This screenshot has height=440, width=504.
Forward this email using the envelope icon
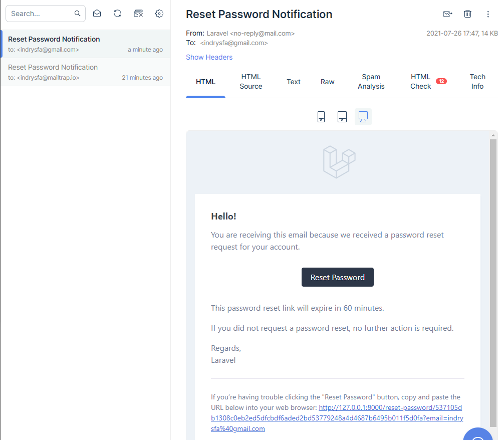pyautogui.click(x=447, y=14)
